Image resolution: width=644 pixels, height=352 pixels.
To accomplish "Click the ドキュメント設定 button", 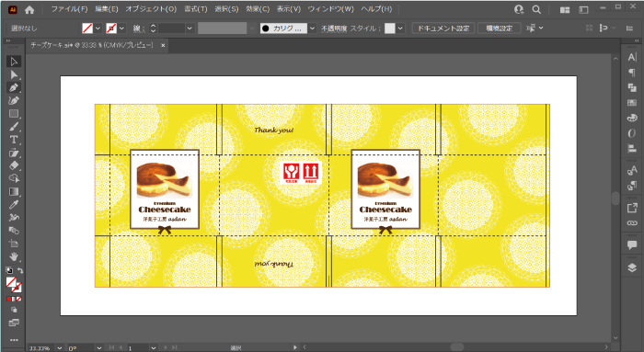I will coord(443,28).
